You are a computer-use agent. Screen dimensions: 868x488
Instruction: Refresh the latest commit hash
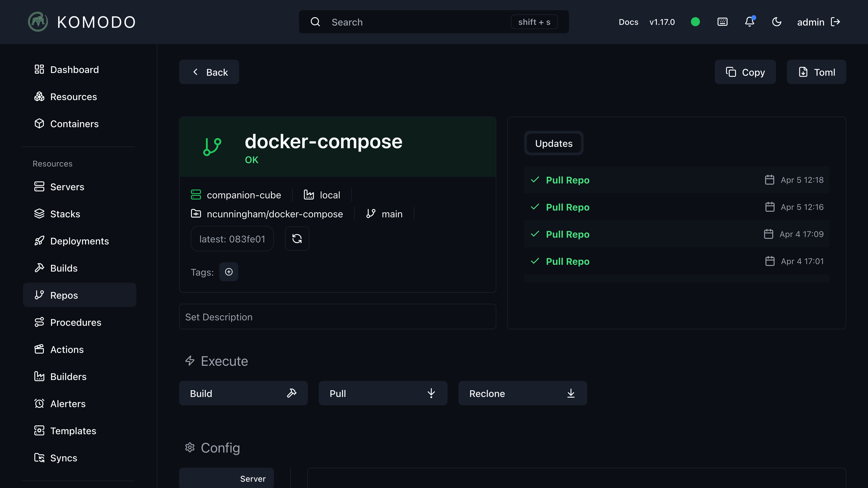(x=297, y=239)
